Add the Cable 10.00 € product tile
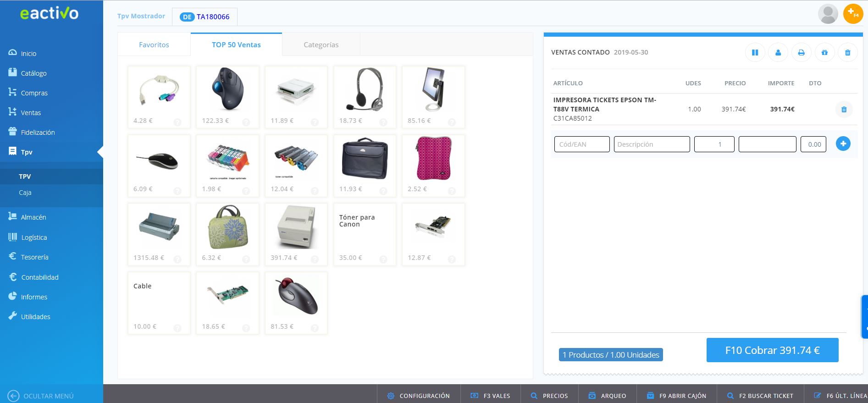This screenshot has width=868, height=403. click(x=159, y=303)
